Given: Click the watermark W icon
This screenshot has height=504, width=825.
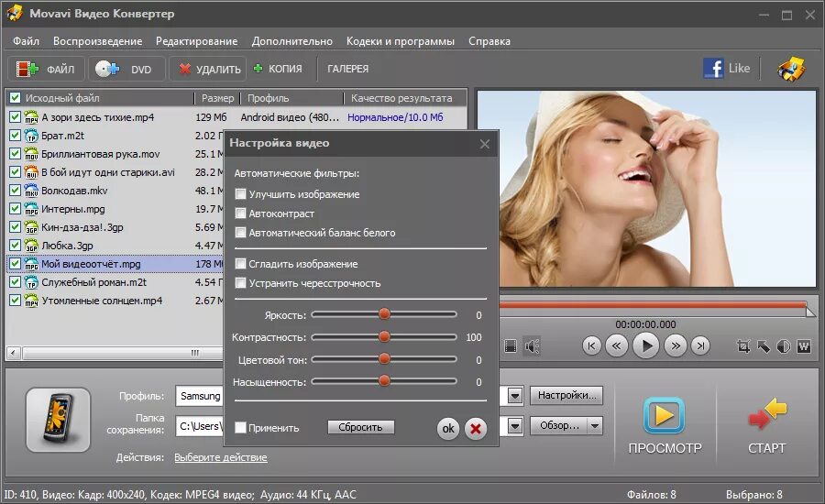Looking at the screenshot, I should [803, 346].
